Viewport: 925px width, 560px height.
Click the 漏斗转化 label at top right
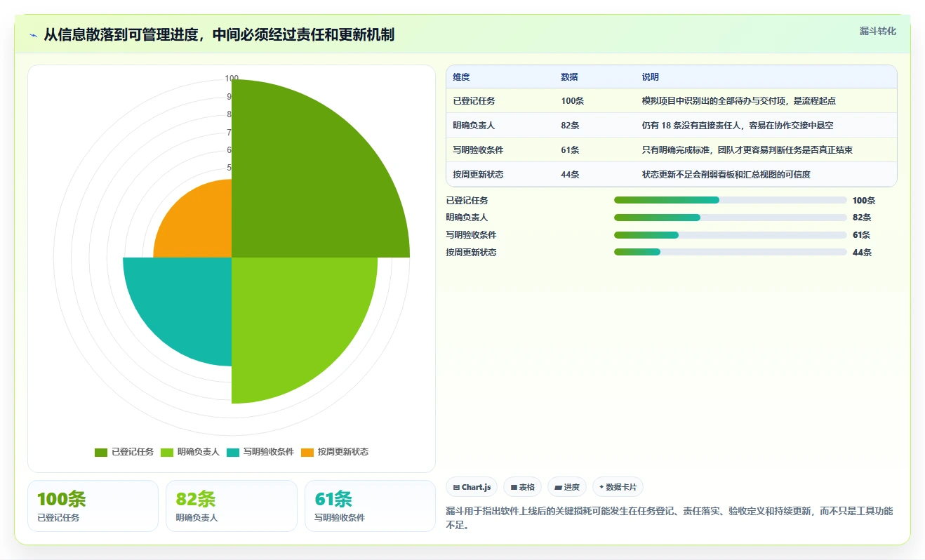[877, 31]
